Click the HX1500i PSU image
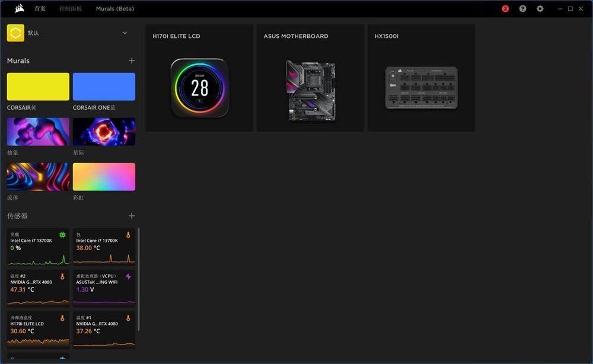Image resolution: width=593 pixels, height=364 pixels. (421, 88)
